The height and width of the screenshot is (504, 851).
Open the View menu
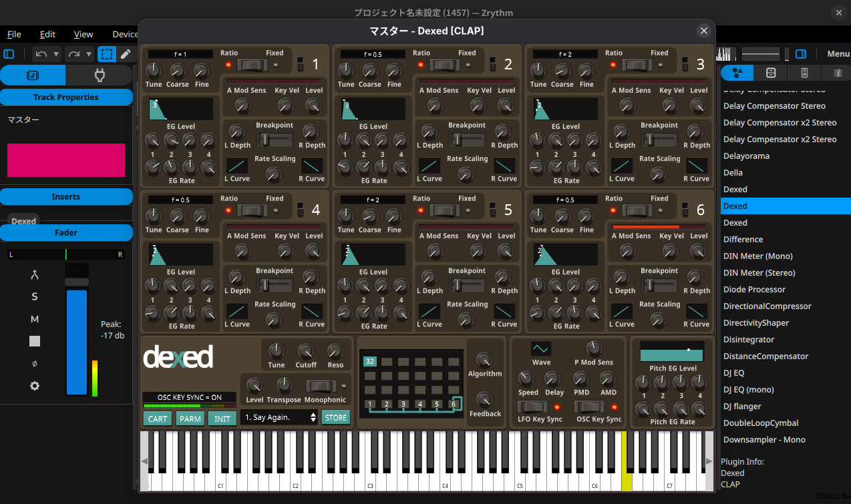click(x=83, y=34)
